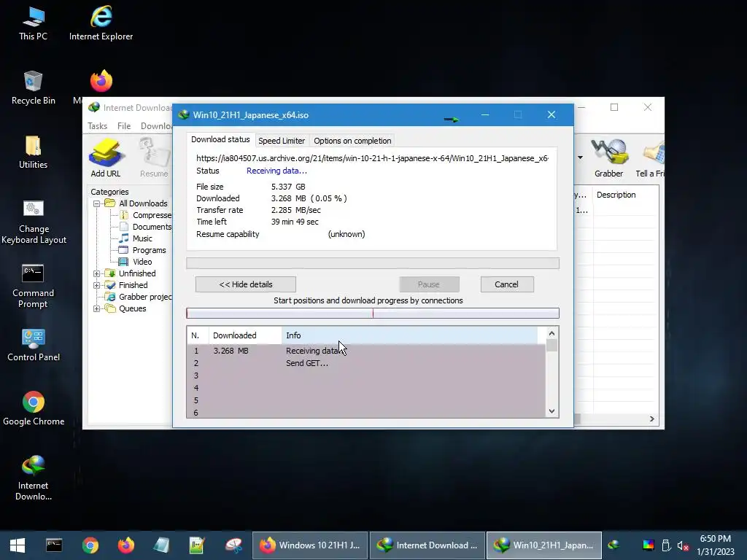Cancel the ISO download
Image resolution: width=747 pixels, height=560 pixels.
pos(506,284)
